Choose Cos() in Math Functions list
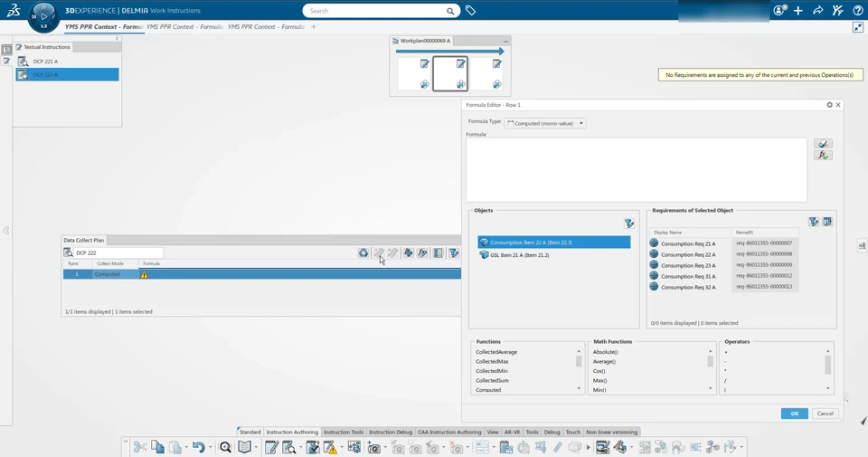The width and height of the screenshot is (868, 457). click(x=599, y=371)
